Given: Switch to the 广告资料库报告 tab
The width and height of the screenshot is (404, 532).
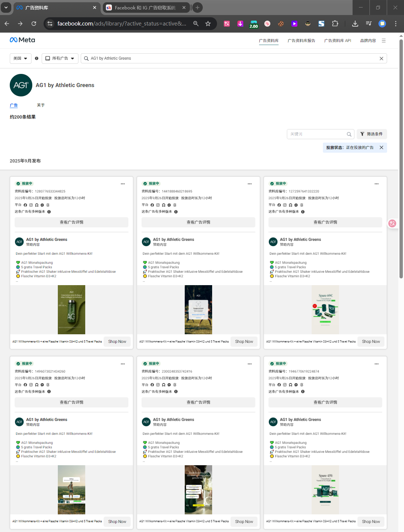Looking at the screenshot, I should click(301, 41).
